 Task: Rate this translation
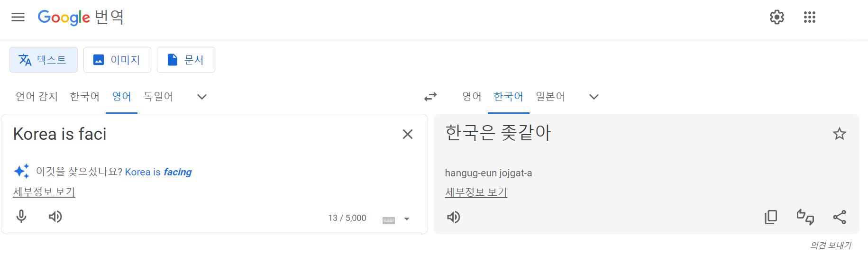pyautogui.click(x=805, y=217)
